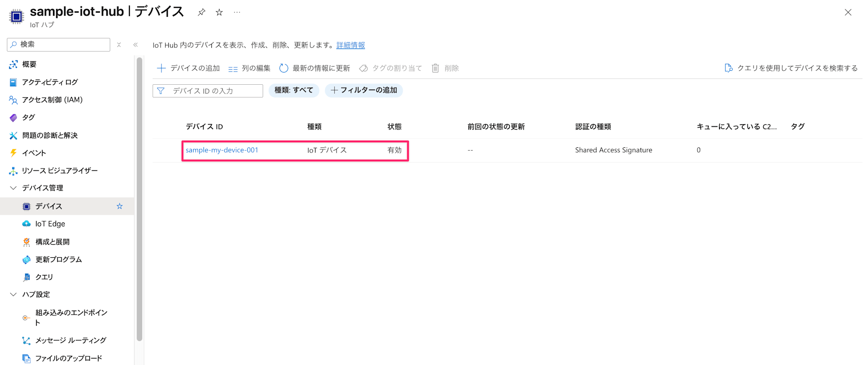Viewport: 868px width, 365px height.
Task: Open the more options ellipsis in the header
Action: (x=237, y=12)
